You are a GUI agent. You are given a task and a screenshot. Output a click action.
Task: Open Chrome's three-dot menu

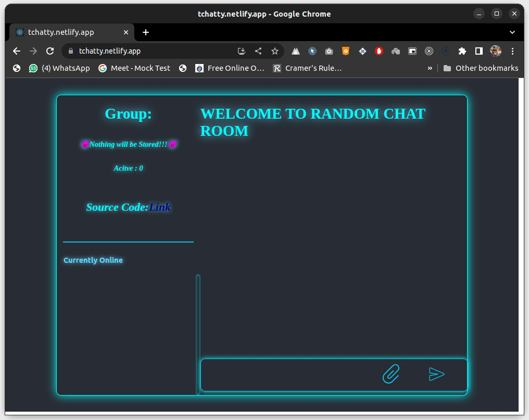(x=513, y=51)
